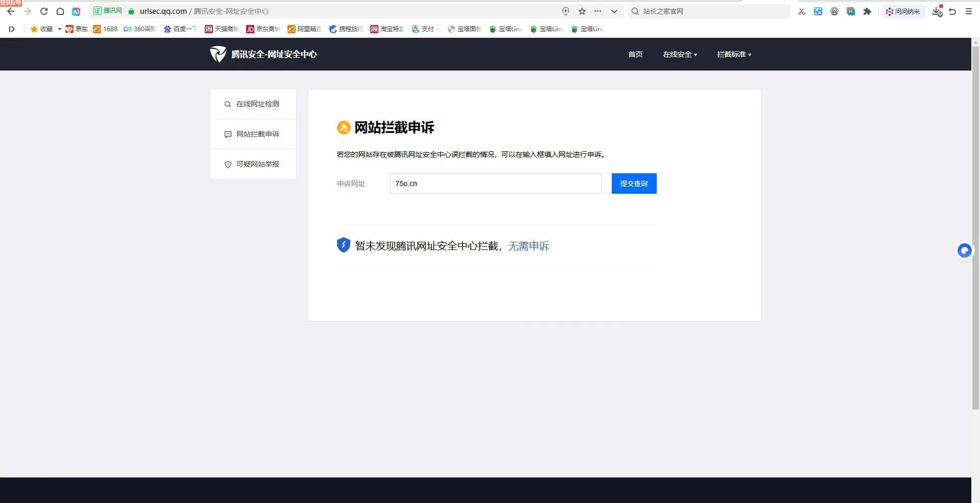Click the round avatar extension icon
This screenshot has width=980, height=503.
[x=834, y=11]
